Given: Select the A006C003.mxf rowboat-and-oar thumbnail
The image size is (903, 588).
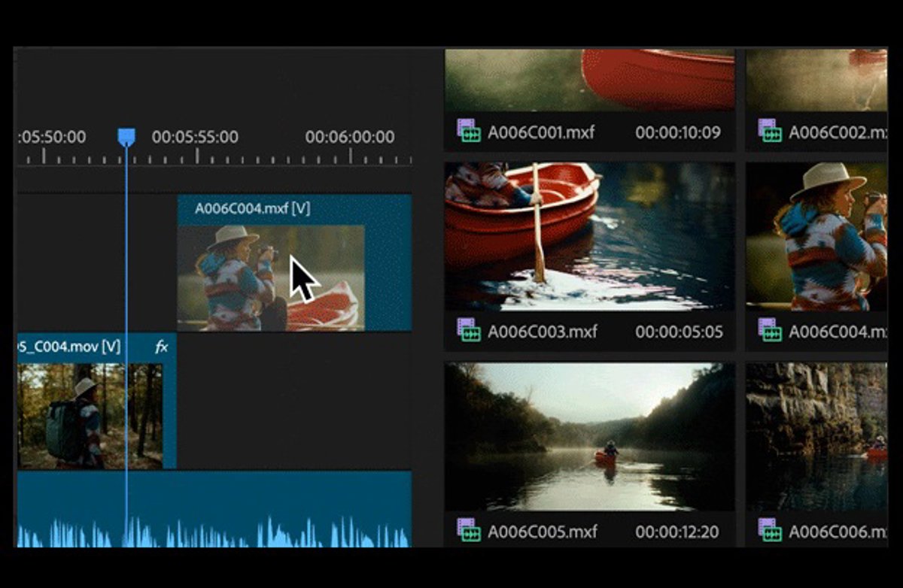Looking at the screenshot, I should coord(589,236).
